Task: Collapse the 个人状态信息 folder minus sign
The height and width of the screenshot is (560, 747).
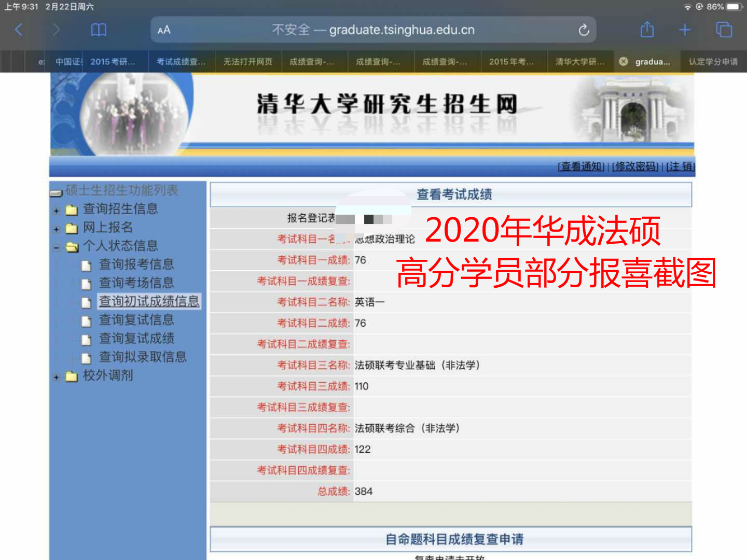Action: 57,247
